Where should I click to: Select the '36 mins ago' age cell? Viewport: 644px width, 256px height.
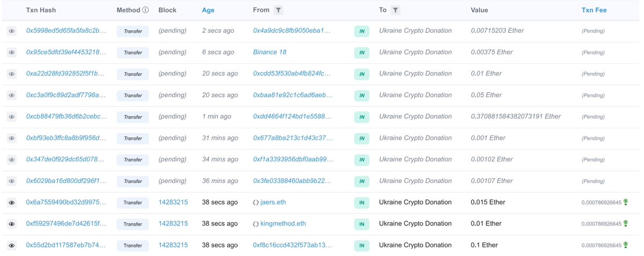click(x=220, y=181)
